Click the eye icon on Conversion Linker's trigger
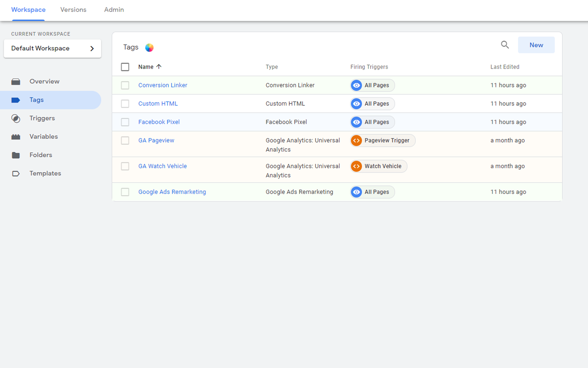This screenshot has width=588, height=368. [356, 85]
